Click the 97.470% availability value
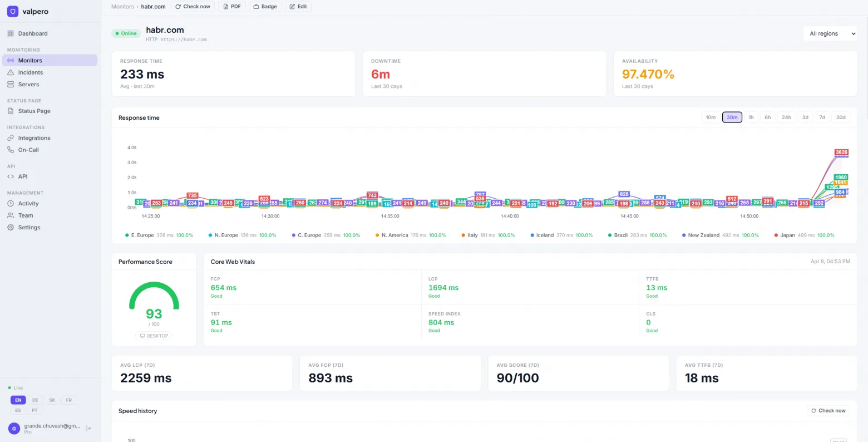The image size is (868, 442). point(648,74)
